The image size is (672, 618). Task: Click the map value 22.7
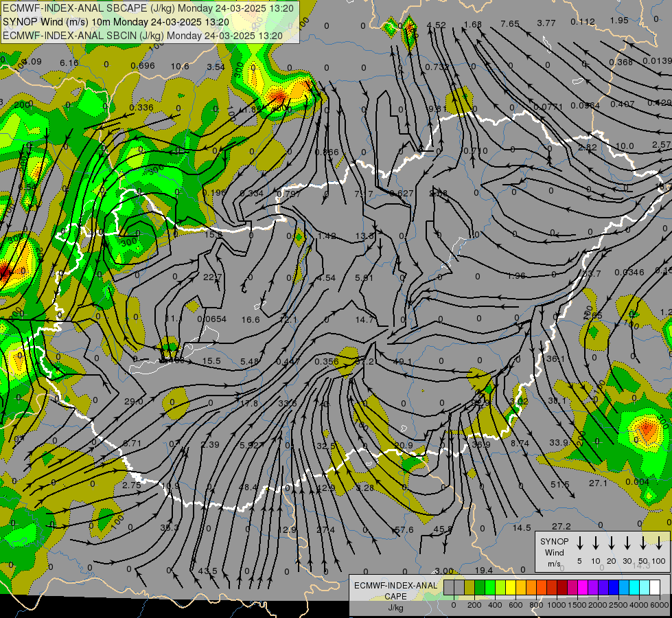pos(212,277)
